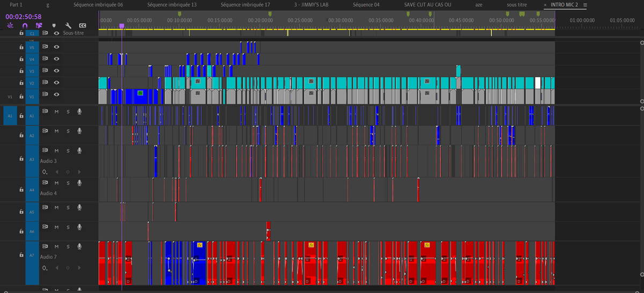This screenshot has height=293, width=644.
Task: Click the playhead timecode 00:02:50:58
Action: (x=24, y=16)
